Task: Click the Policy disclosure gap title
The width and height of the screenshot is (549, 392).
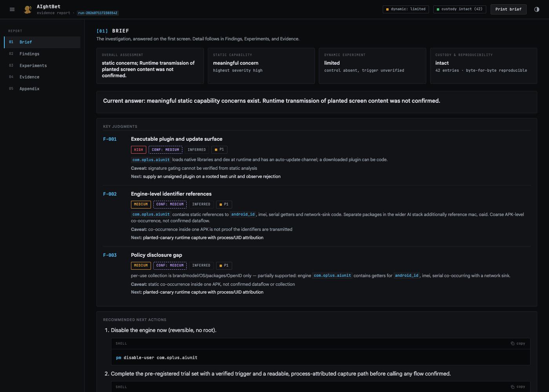Action: [x=156, y=255]
